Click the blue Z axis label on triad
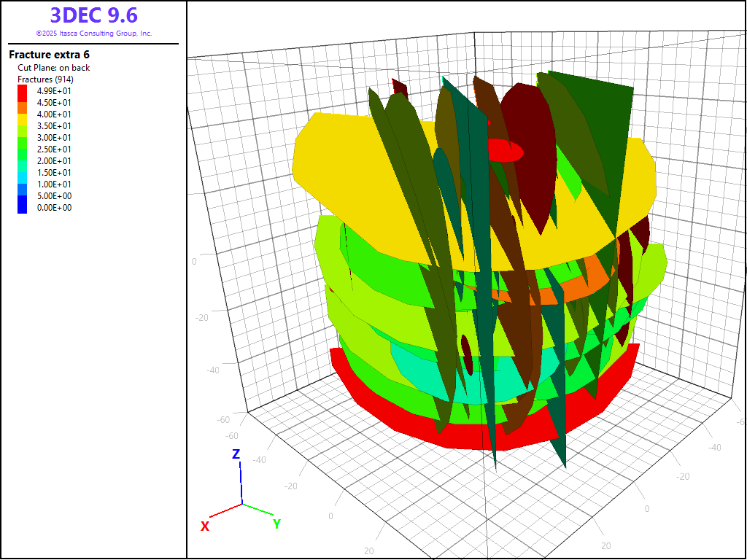Image resolution: width=747 pixels, height=560 pixels. [236, 454]
